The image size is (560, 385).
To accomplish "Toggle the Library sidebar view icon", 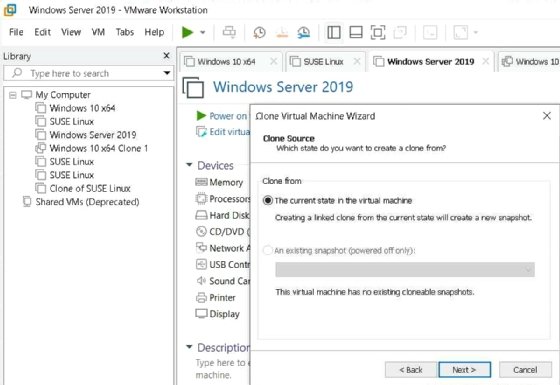I will coord(334,32).
